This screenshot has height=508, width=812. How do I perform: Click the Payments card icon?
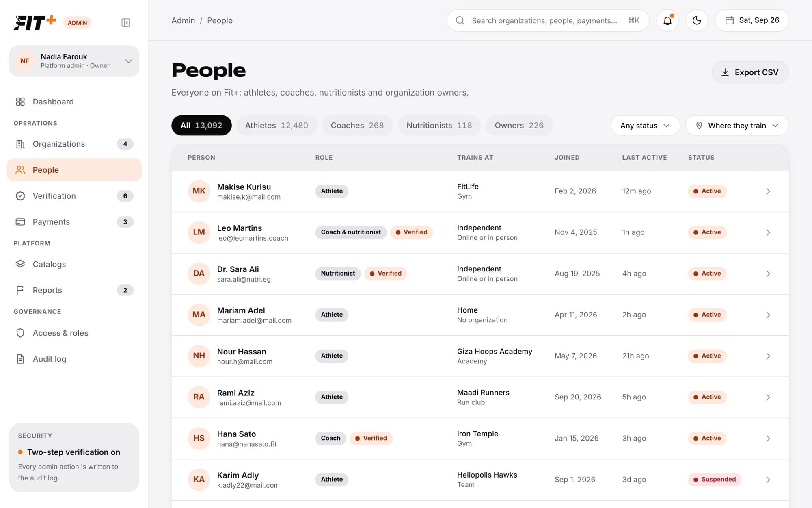[x=20, y=222]
